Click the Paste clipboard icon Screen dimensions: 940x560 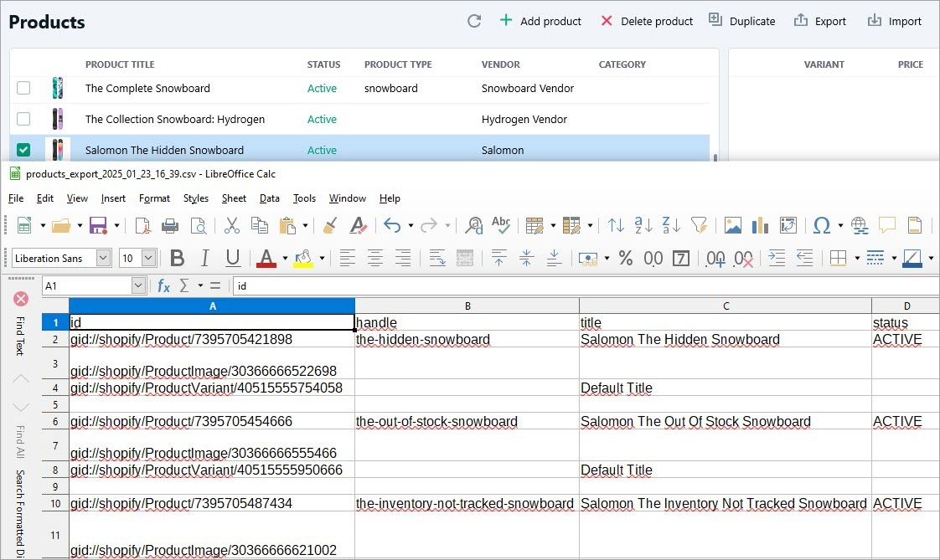287,226
